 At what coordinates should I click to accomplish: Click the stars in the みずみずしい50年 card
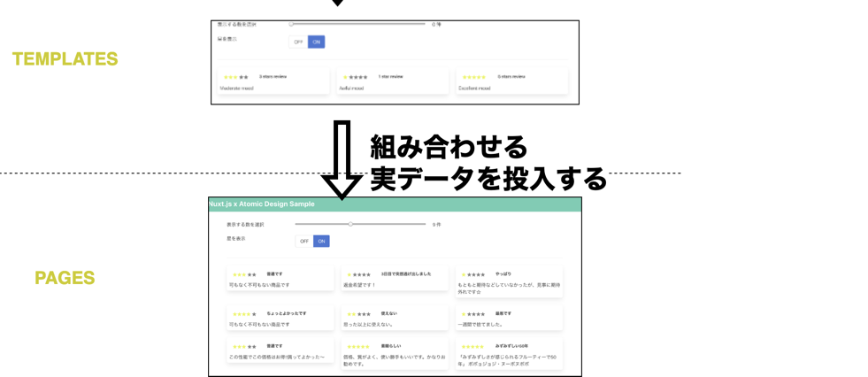[472, 347]
